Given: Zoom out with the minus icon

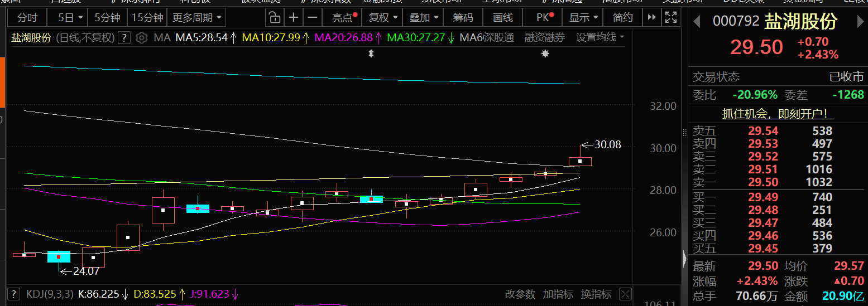Looking at the screenshot, I should (x=312, y=18).
